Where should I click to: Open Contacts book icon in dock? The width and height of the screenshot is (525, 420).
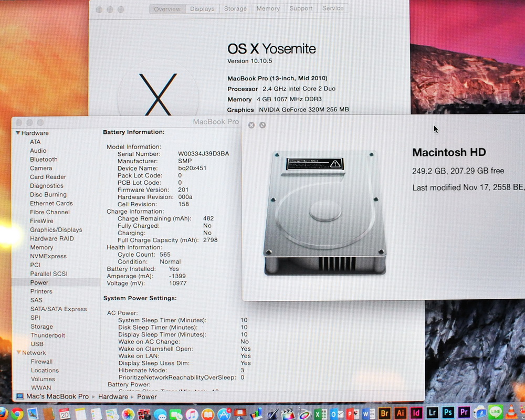pos(49,414)
